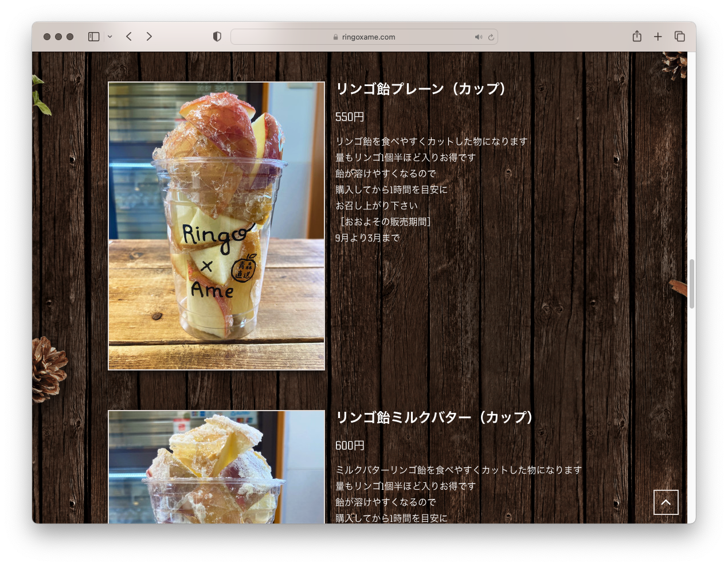Viewport: 728px width, 566px height.
Task: Click the 550円 price text
Action: click(350, 117)
